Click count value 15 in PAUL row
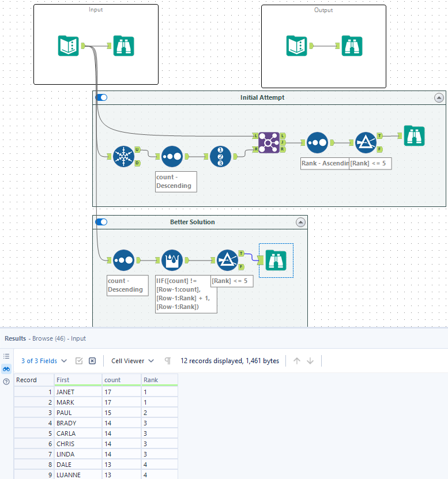This screenshot has height=479, width=448. click(x=122, y=412)
